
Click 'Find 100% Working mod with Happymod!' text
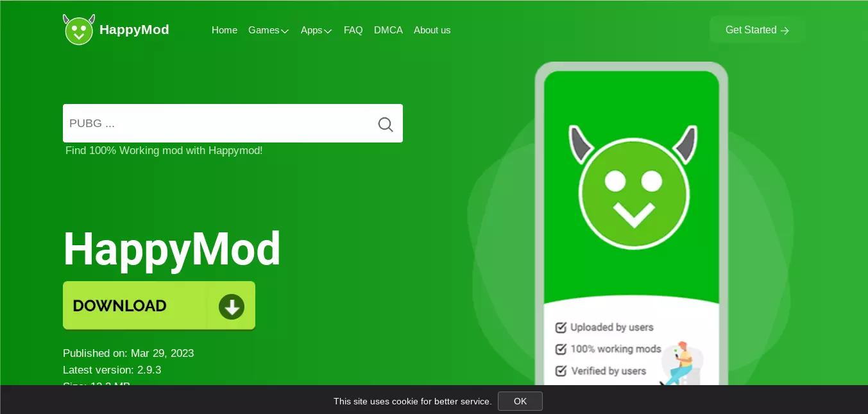(x=164, y=150)
